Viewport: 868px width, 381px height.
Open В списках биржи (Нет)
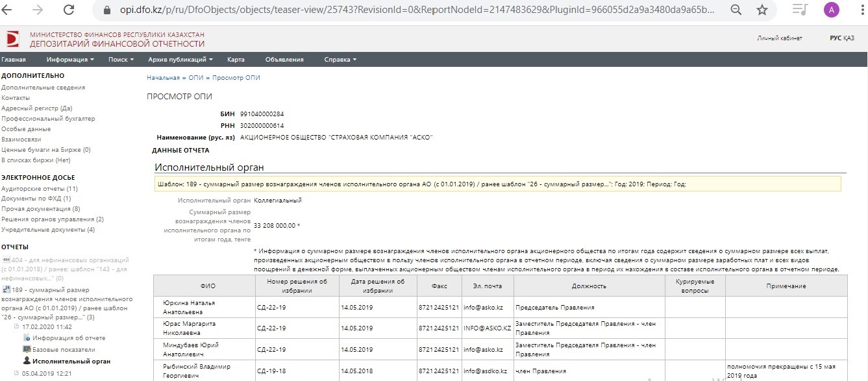coord(36,160)
